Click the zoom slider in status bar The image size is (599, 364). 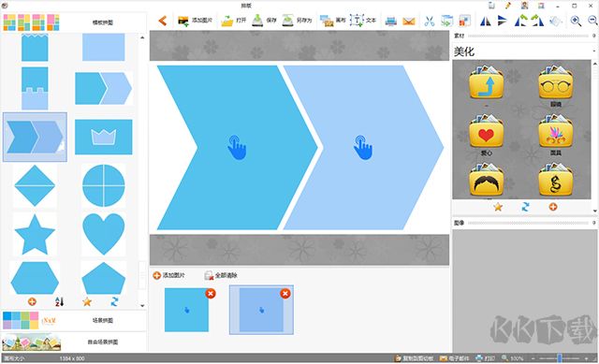tap(560, 358)
